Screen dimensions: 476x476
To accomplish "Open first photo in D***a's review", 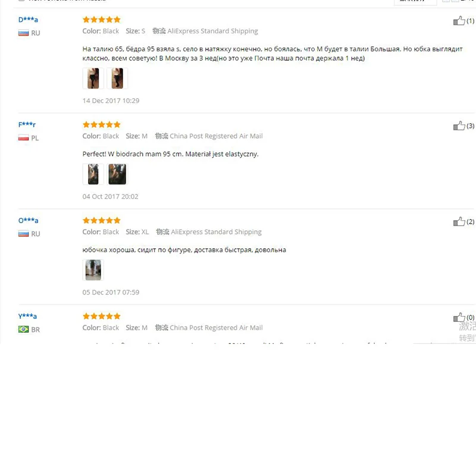I will [93, 79].
